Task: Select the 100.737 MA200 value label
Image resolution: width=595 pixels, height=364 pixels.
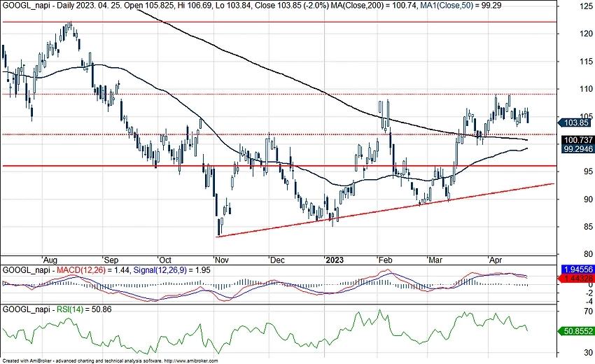Action: click(x=577, y=140)
